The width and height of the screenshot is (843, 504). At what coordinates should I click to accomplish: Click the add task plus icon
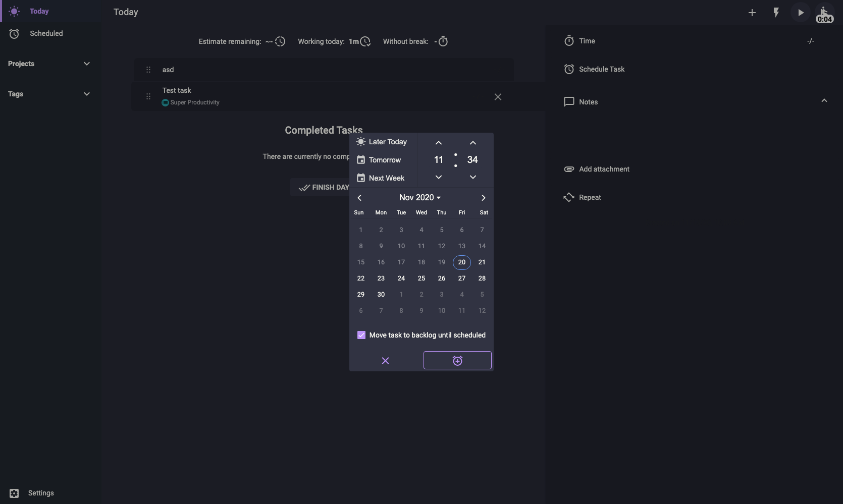[x=752, y=13]
